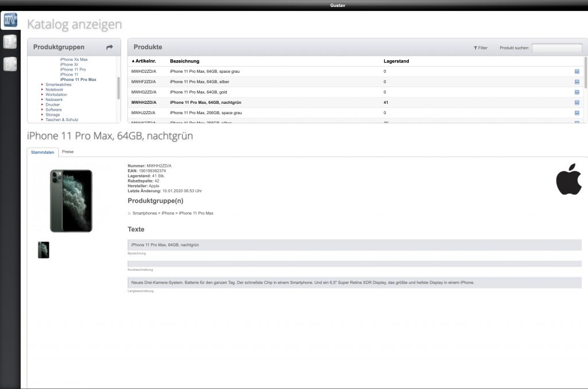588x389 pixels.
Task: Select the iPhone Xs Max tree entry
Action: [x=74, y=59]
